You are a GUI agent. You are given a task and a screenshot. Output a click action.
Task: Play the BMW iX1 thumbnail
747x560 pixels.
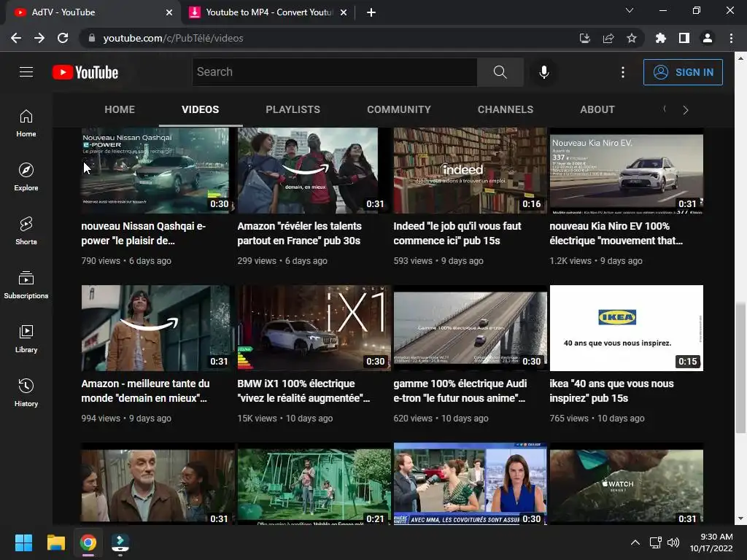coord(314,327)
